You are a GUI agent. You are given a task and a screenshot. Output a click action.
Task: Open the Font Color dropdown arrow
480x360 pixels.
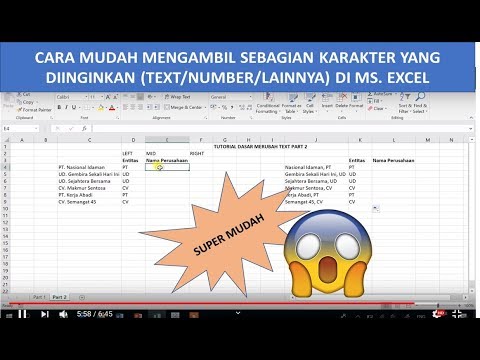(117, 108)
